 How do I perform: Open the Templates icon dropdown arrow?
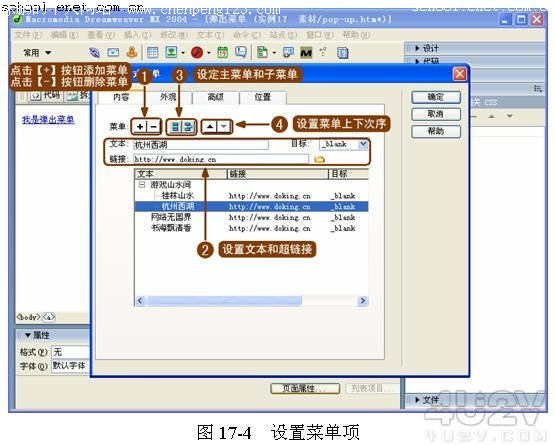(x=274, y=53)
